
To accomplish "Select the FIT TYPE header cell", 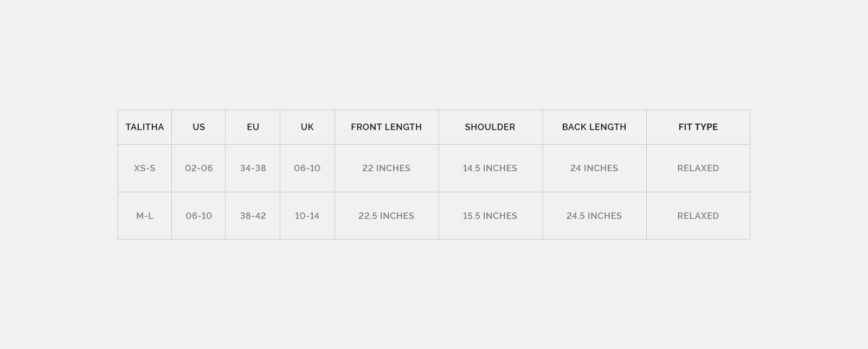I will point(698,127).
